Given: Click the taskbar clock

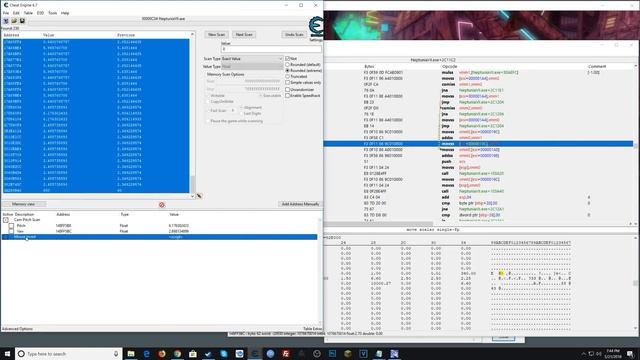Looking at the screenshot, I should point(612,353).
